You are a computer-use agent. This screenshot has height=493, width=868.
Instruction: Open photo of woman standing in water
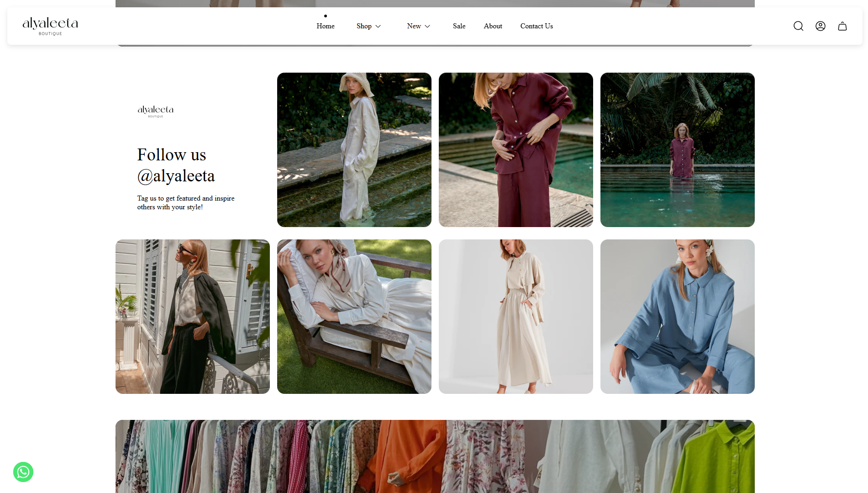678,150
